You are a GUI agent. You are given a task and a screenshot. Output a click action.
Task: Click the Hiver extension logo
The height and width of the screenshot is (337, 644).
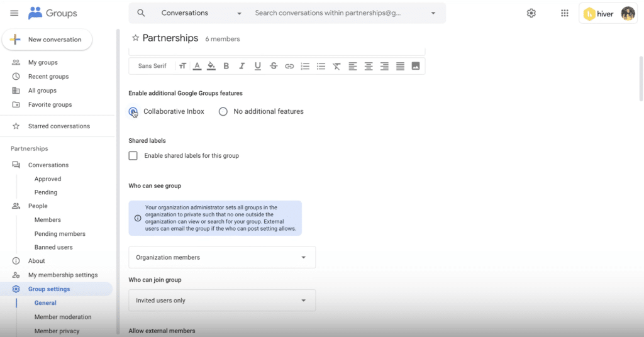599,14
